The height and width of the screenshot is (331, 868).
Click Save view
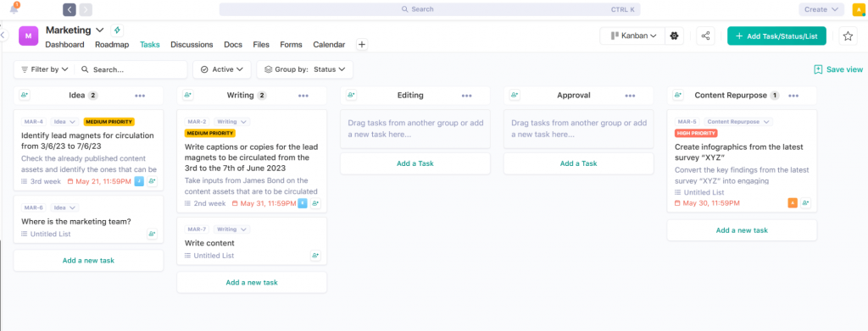point(838,69)
